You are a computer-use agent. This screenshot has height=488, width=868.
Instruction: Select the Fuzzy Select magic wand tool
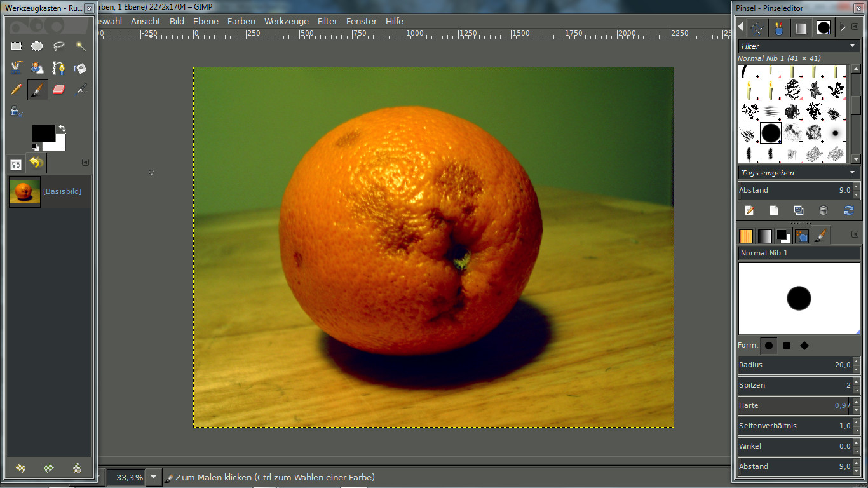[x=80, y=46]
